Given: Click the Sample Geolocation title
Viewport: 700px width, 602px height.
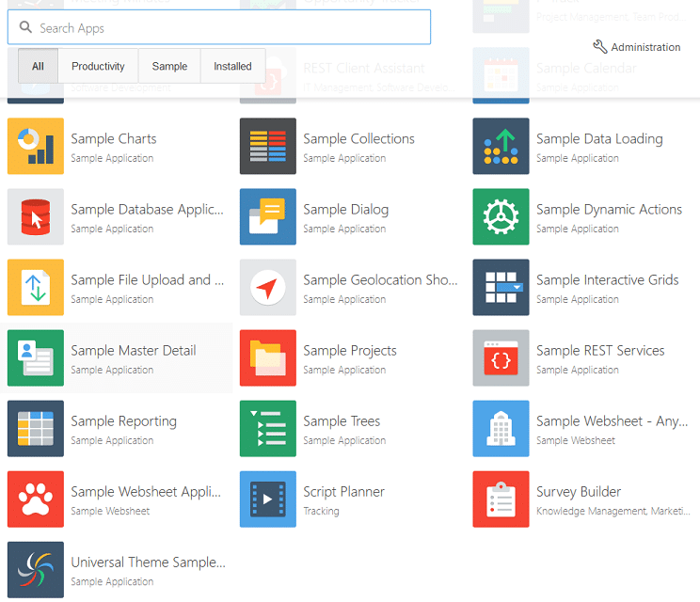Looking at the screenshot, I should (380, 279).
